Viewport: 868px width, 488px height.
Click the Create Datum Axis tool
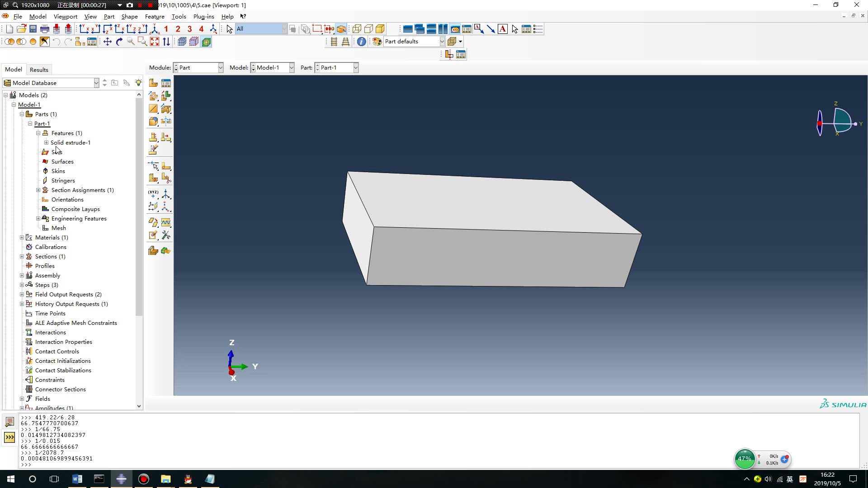[x=166, y=194]
